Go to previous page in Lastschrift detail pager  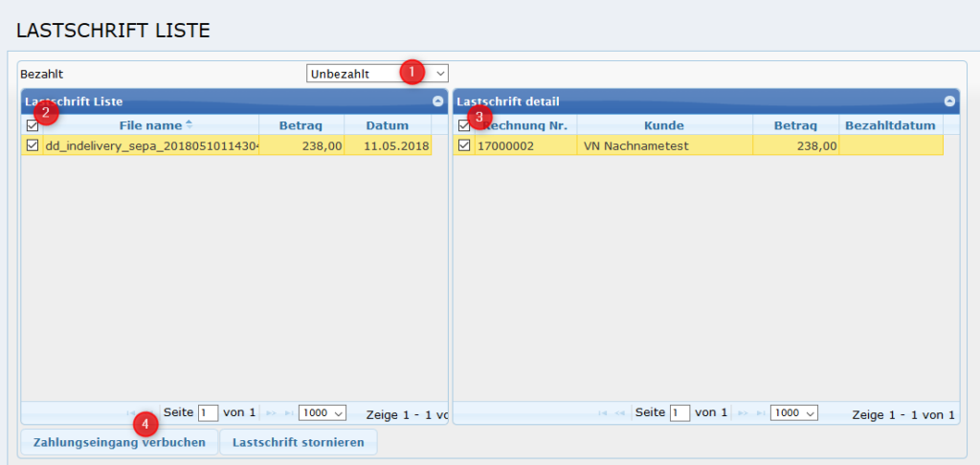(620, 413)
